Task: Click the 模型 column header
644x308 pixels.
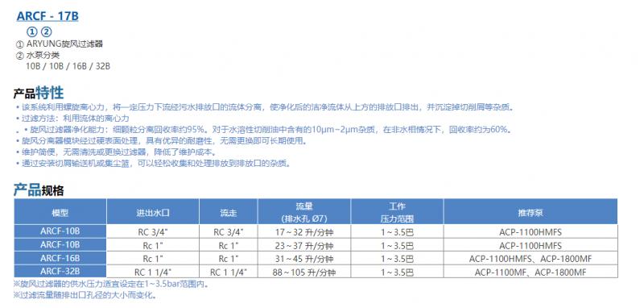Action: 60,212
